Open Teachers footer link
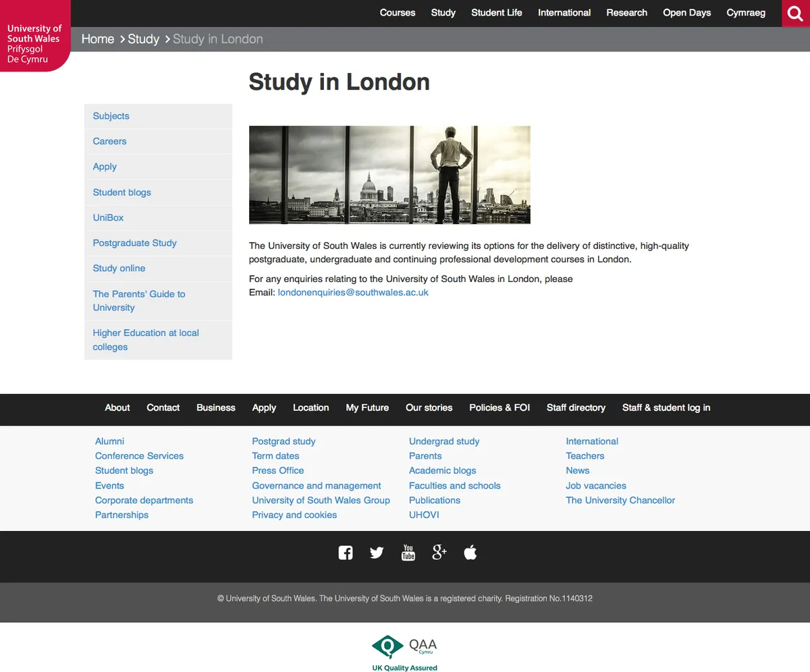 (585, 456)
